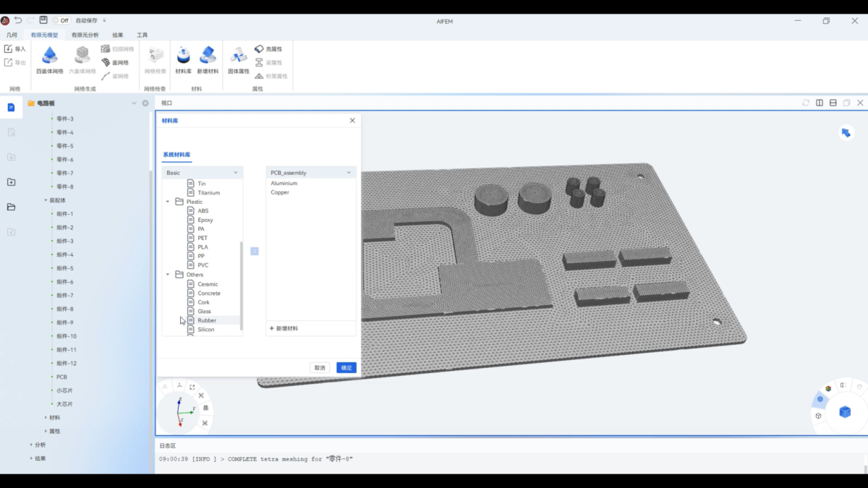Screen dimensions: 868x488
Task: Click the 壳属性 shell property icon
Action: pyautogui.click(x=259, y=48)
